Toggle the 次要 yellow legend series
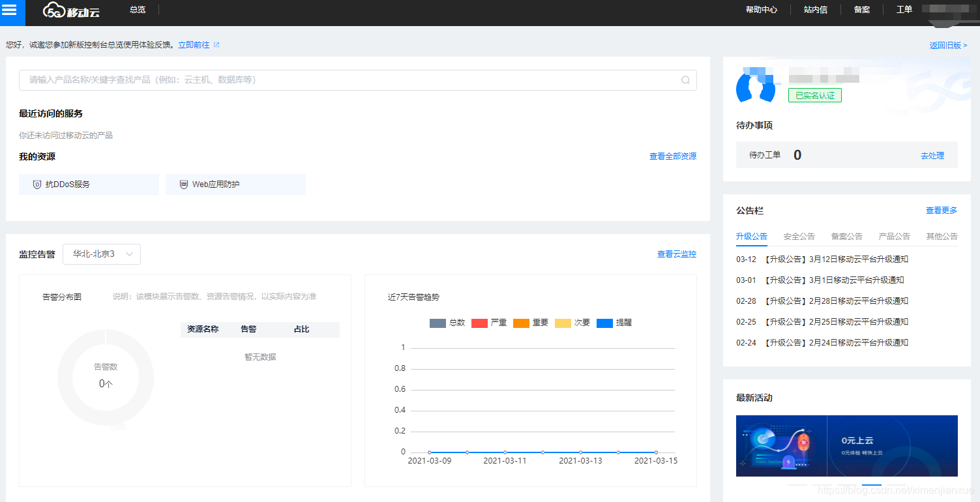The width and height of the screenshot is (980, 502). 572,323
